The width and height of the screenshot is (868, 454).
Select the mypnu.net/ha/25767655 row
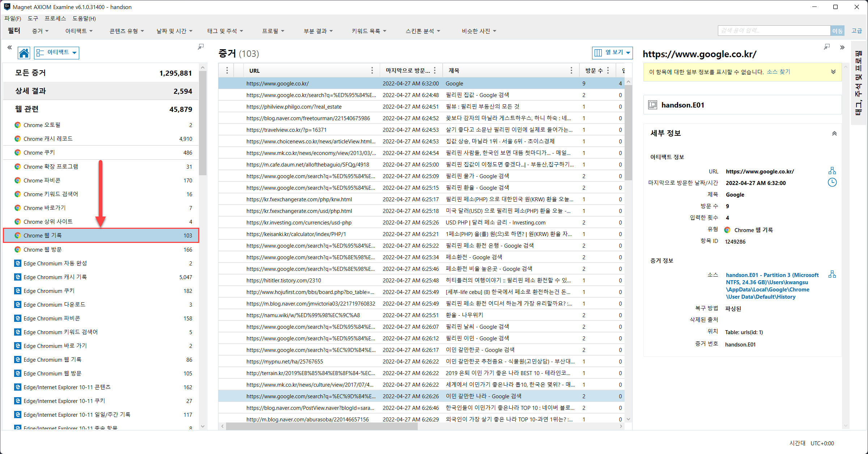(421, 361)
